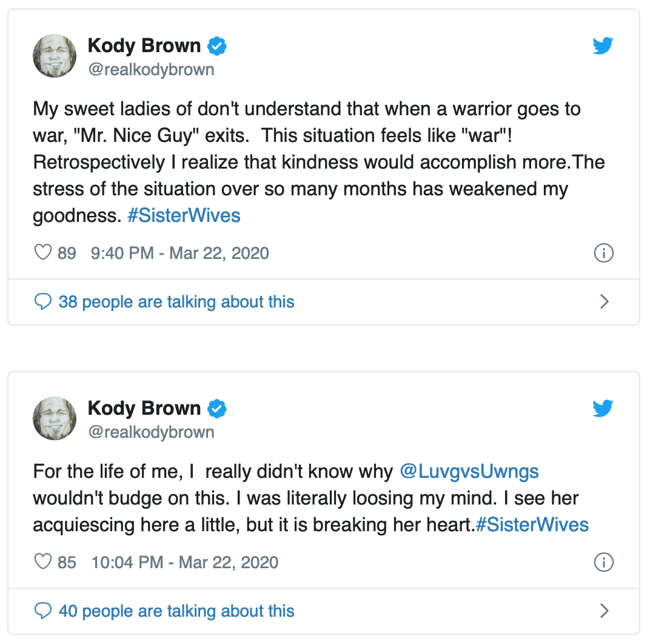Expand second tweet conversation with chevron arrow

click(604, 611)
